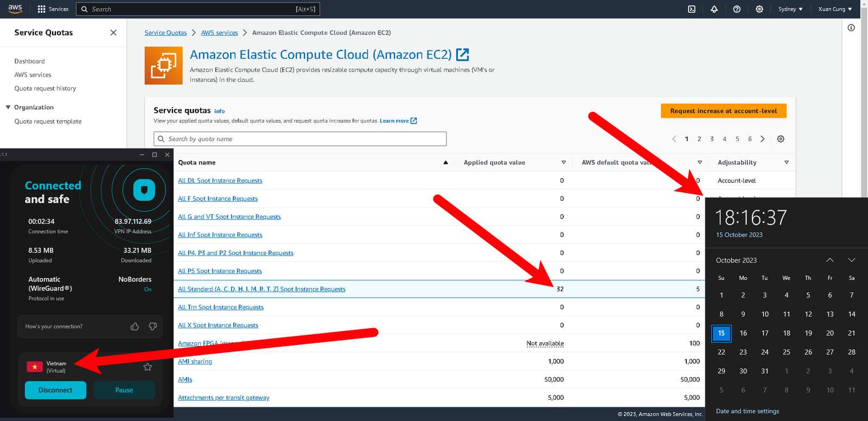Show the previous month in calendar
The height and width of the screenshot is (421, 868).
(x=829, y=260)
